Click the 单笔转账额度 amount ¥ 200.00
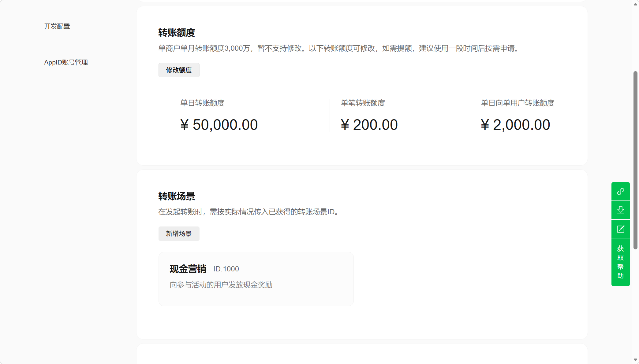639x364 pixels. [369, 125]
